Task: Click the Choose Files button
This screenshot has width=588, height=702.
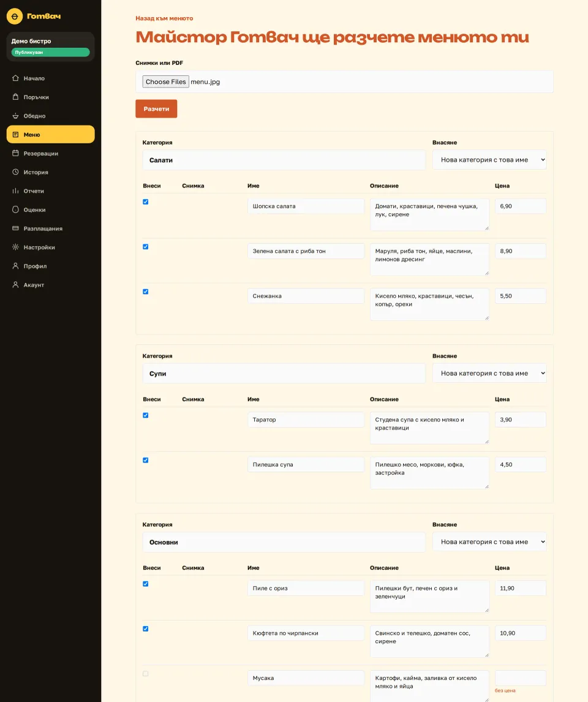Action: tap(165, 81)
